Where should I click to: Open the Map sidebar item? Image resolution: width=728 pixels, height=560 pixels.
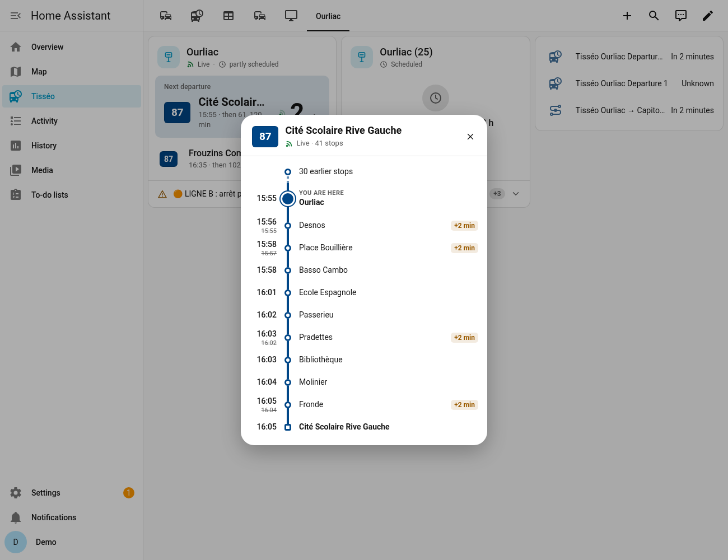[x=72, y=72]
